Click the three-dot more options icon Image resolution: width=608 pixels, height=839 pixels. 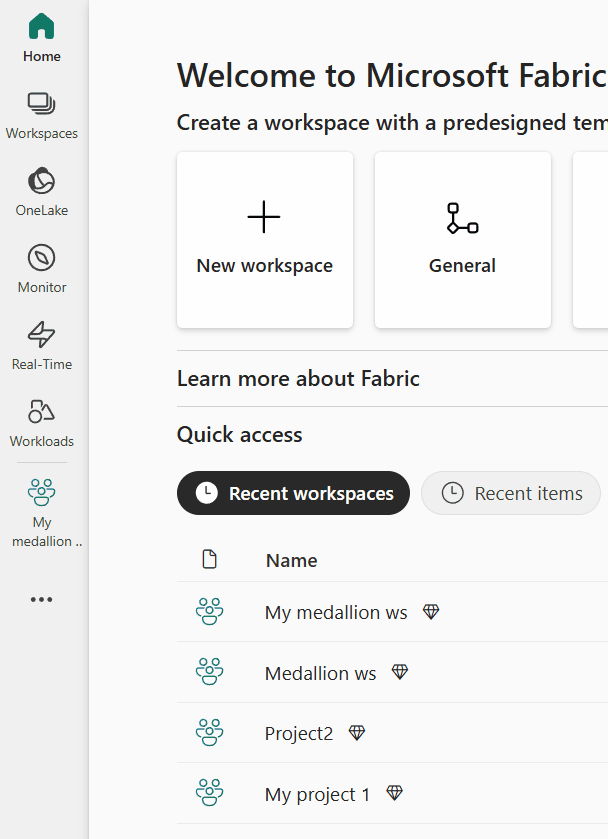point(41,600)
